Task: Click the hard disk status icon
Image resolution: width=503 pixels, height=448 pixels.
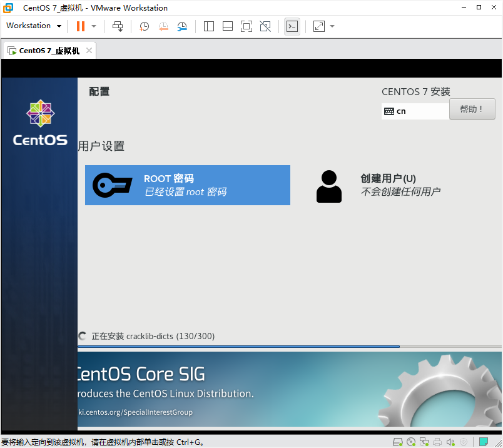Action: [x=398, y=442]
